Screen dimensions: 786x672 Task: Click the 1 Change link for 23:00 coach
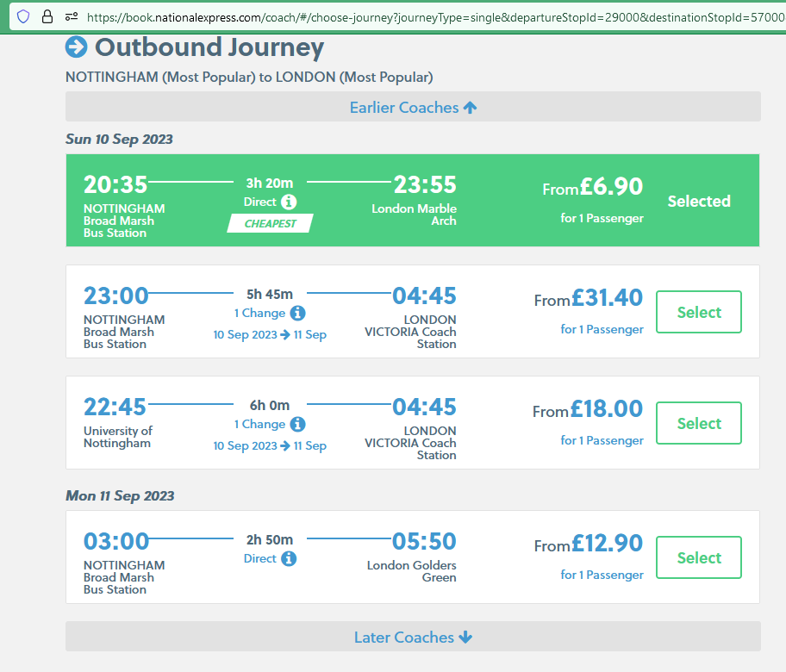coord(259,314)
